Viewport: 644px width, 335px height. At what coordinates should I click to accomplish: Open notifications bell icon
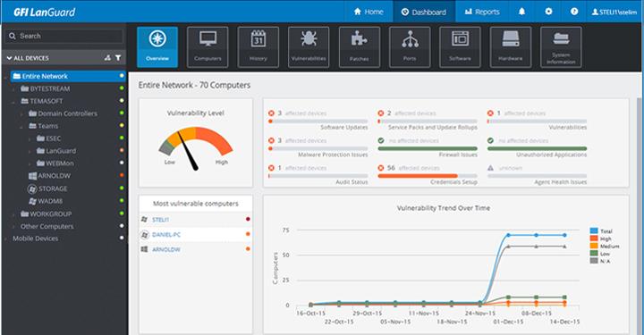click(521, 12)
